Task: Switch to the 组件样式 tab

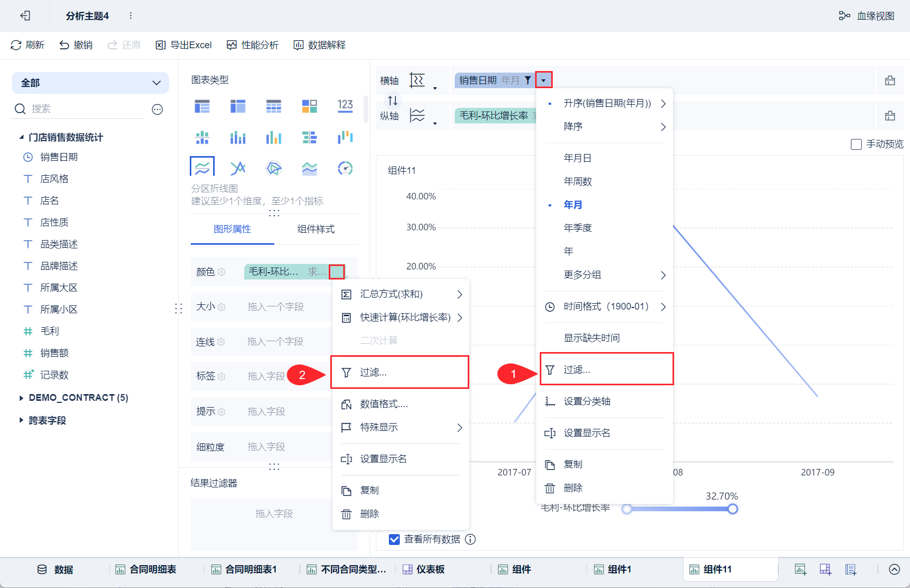Action: click(316, 229)
